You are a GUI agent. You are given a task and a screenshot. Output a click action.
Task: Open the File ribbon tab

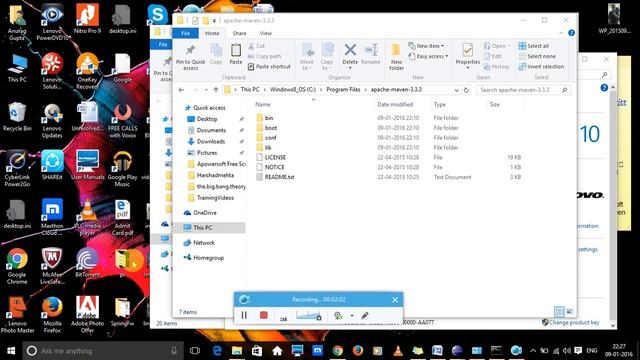pyautogui.click(x=185, y=33)
